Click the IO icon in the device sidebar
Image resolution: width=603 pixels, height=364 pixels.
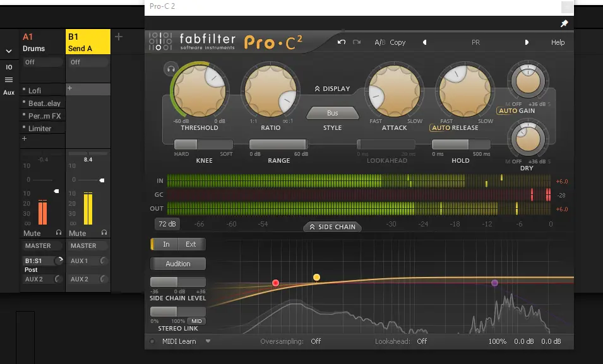pyautogui.click(x=9, y=67)
